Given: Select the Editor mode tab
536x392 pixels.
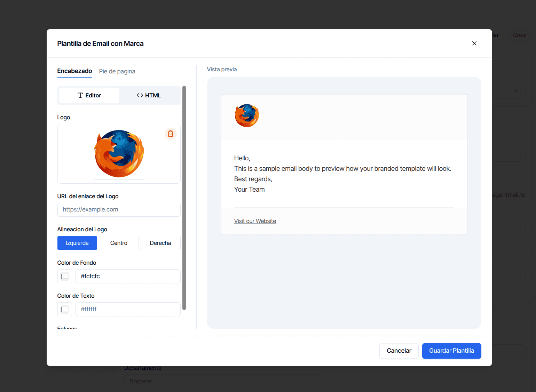Looking at the screenshot, I should tap(89, 95).
